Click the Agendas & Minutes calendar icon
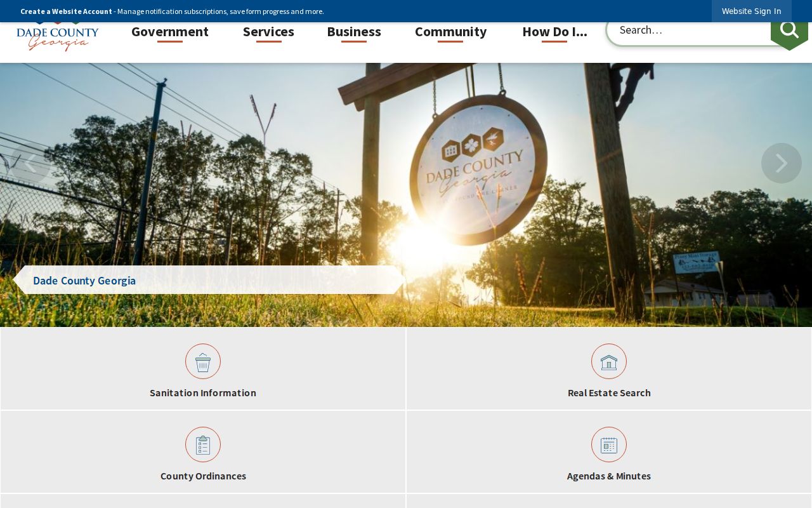 pos(609,444)
